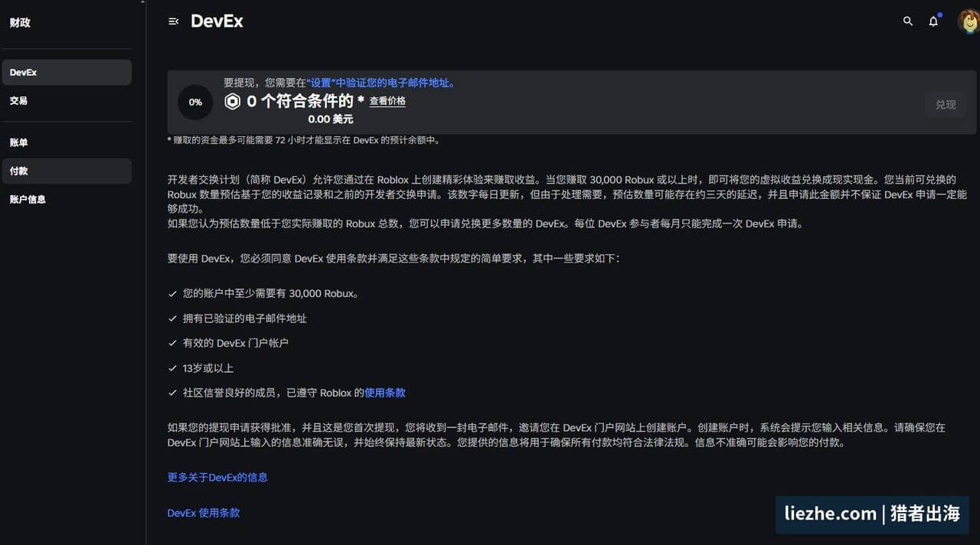Image resolution: width=980 pixels, height=545 pixels.
Task: Click the 有效的 DevEx 门户帐户 requirement
Action: click(x=235, y=343)
